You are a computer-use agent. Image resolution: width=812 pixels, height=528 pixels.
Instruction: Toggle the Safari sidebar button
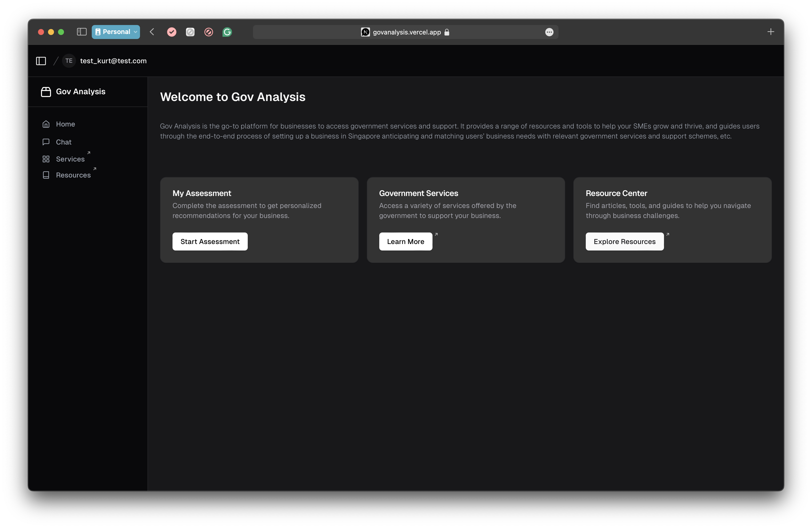[x=81, y=32]
